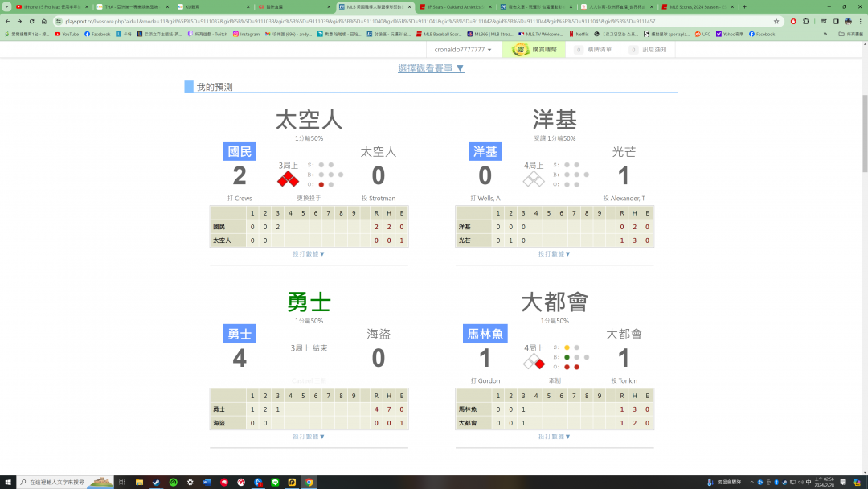The width and height of the screenshot is (868, 489).
Task: Open the all bookmarks folder
Action: tap(851, 34)
